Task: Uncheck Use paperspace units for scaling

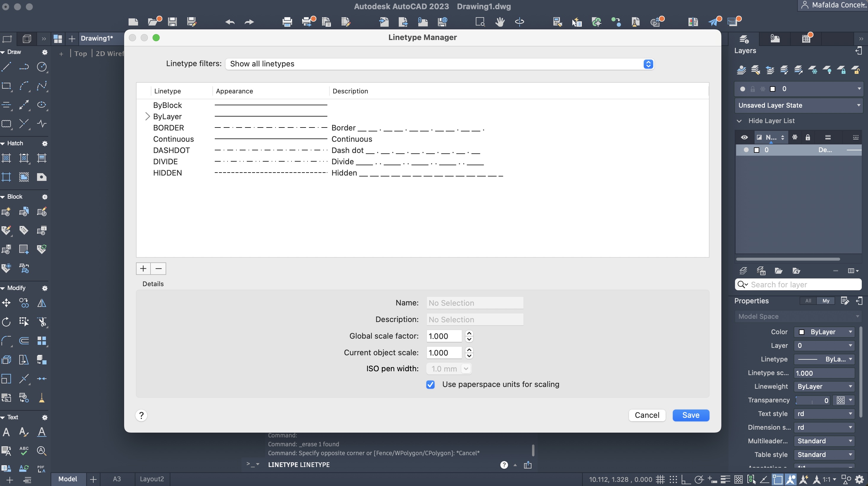Action: pos(430,385)
